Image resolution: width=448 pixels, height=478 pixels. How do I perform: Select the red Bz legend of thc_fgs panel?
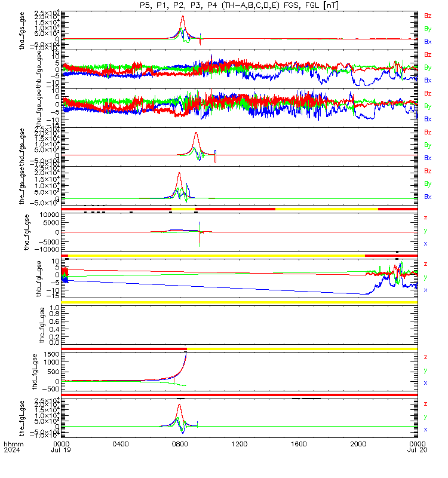pos(428,93)
